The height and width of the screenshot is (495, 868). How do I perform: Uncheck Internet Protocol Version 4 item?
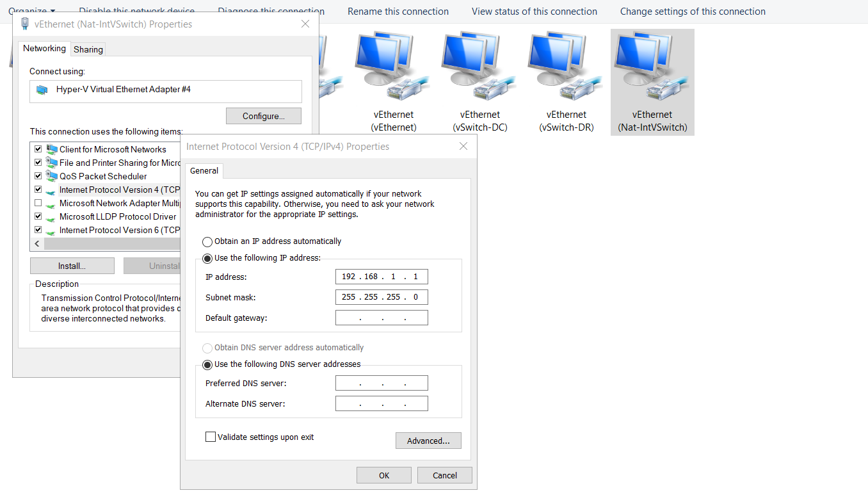(x=38, y=190)
